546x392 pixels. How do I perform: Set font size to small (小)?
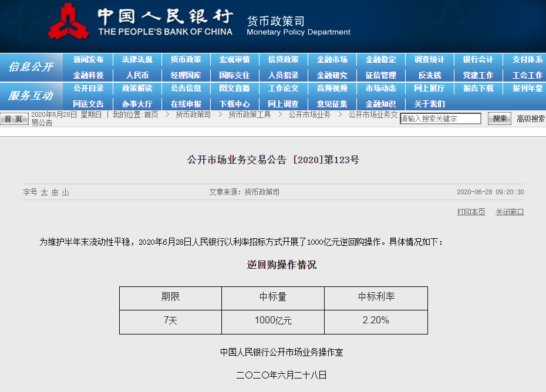click(65, 192)
